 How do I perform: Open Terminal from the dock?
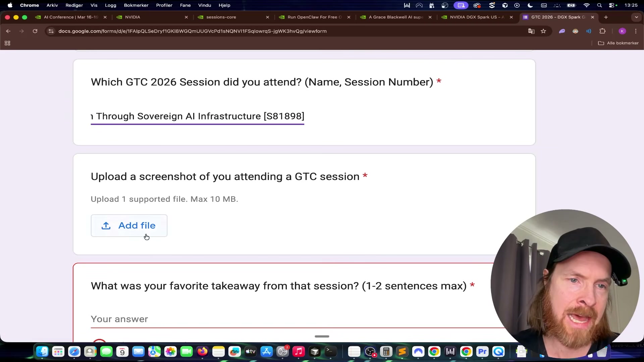coord(331,352)
